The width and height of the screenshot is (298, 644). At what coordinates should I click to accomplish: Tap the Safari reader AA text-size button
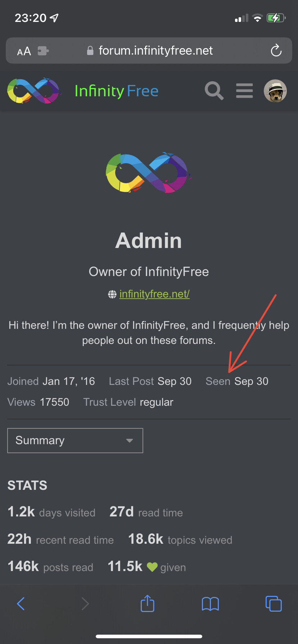pyautogui.click(x=24, y=51)
